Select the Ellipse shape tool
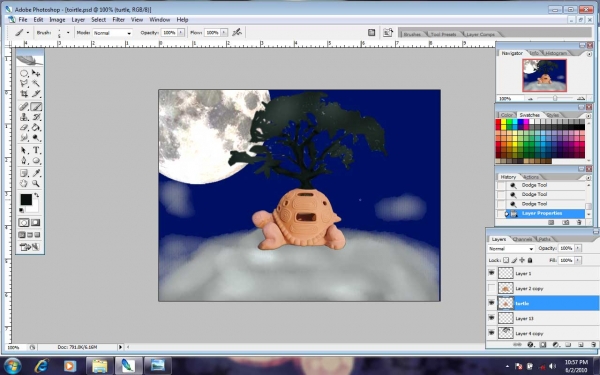Viewport: 600px width, 375px height. 36,161
